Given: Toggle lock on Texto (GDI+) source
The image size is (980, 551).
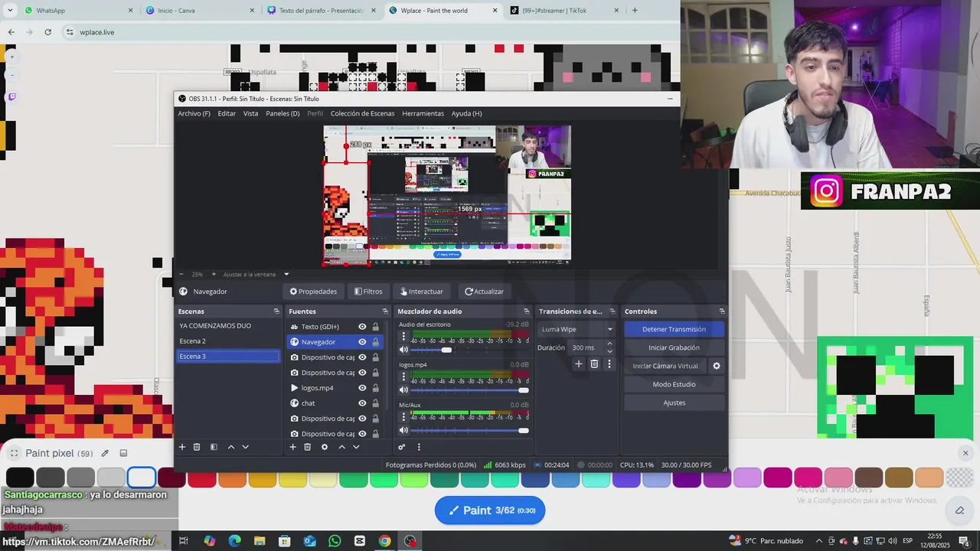Looking at the screenshot, I should tap(375, 327).
